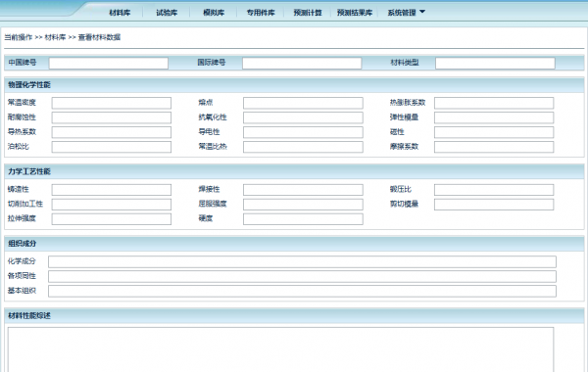Screen dimensions: 588x372
Task: Click the 中国牌号 input field
Action: tap(109, 63)
